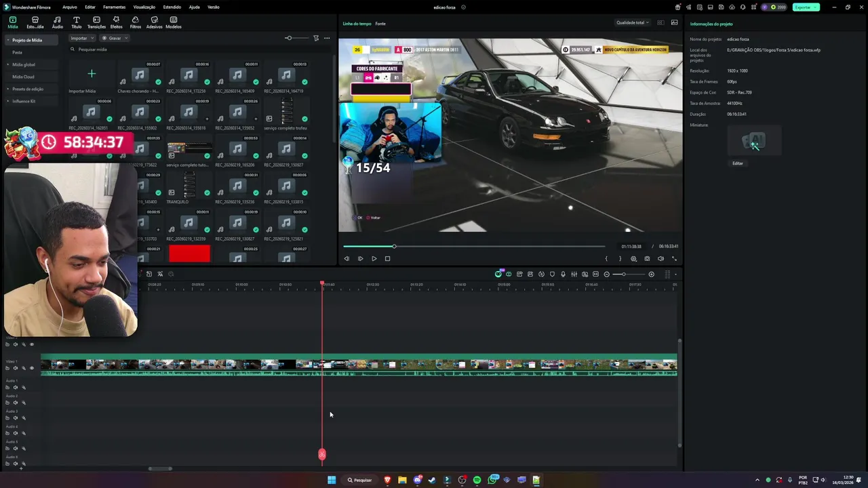Select clip REC_20260314_164719
The width and height of the screenshot is (868, 488).
286,78
